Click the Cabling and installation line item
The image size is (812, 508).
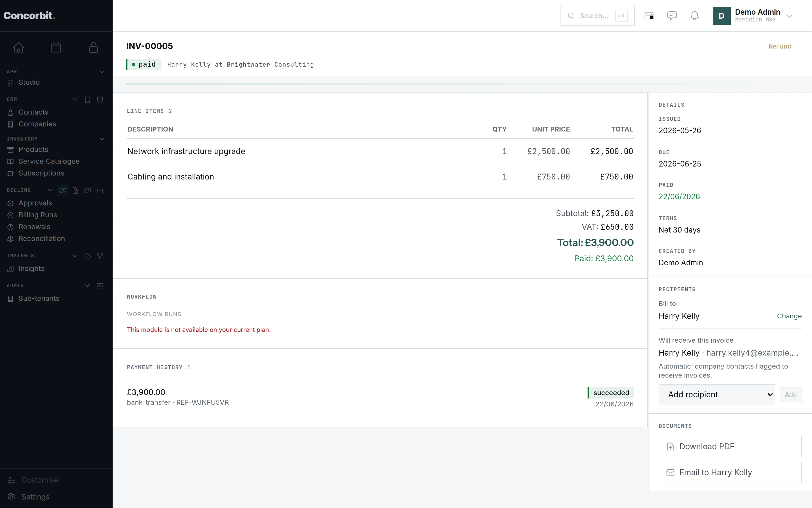(171, 177)
